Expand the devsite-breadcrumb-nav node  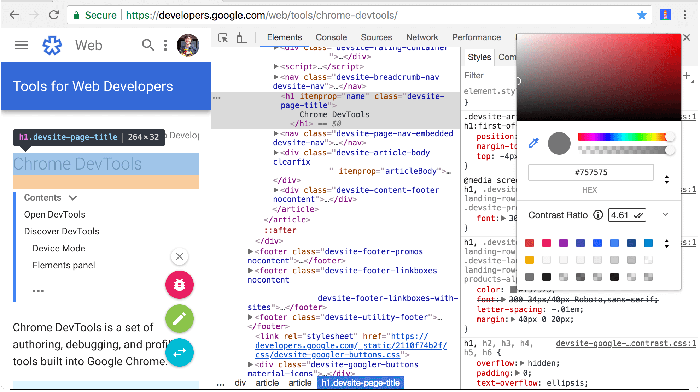pyautogui.click(x=276, y=77)
